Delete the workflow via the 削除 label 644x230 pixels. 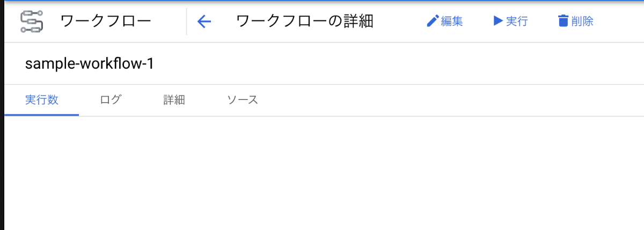pyautogui.click(x=582, y=21)
